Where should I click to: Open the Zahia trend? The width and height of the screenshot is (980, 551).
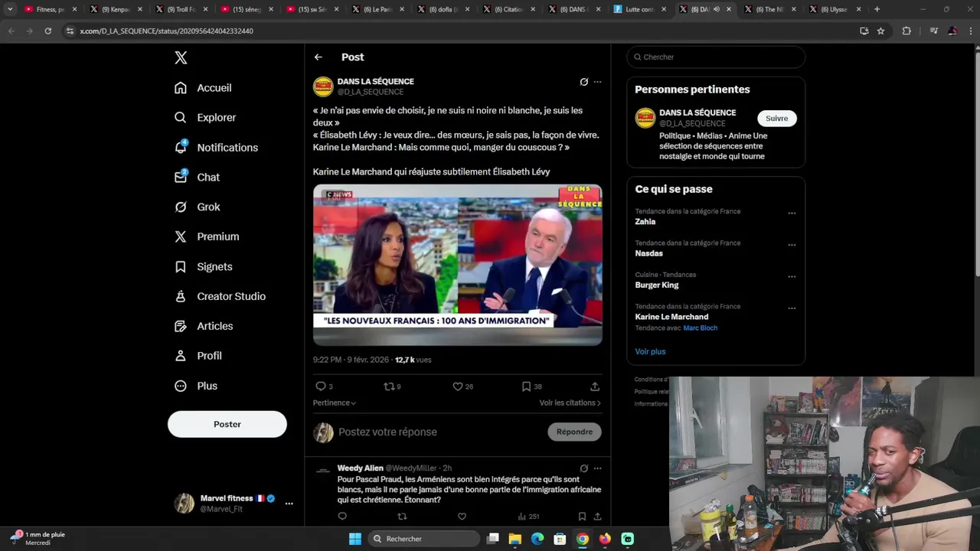click(645, 222)
